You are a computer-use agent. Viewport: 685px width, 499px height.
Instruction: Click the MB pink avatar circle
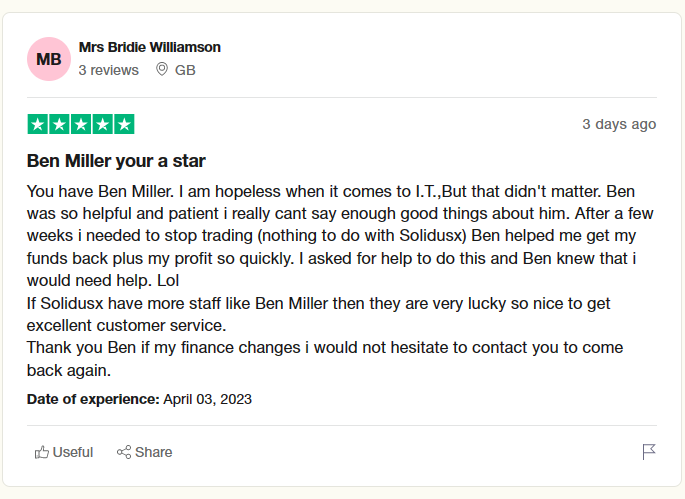click(49, 59)
